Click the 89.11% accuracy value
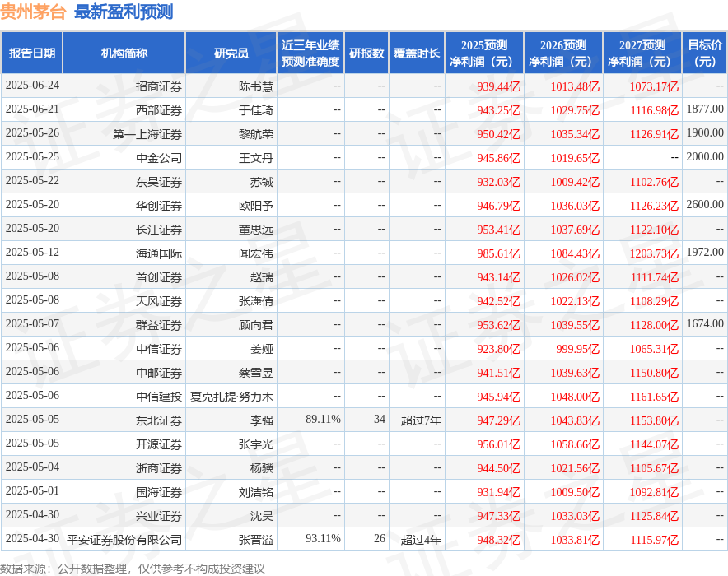The image size is (728, 576). (323, 420)
